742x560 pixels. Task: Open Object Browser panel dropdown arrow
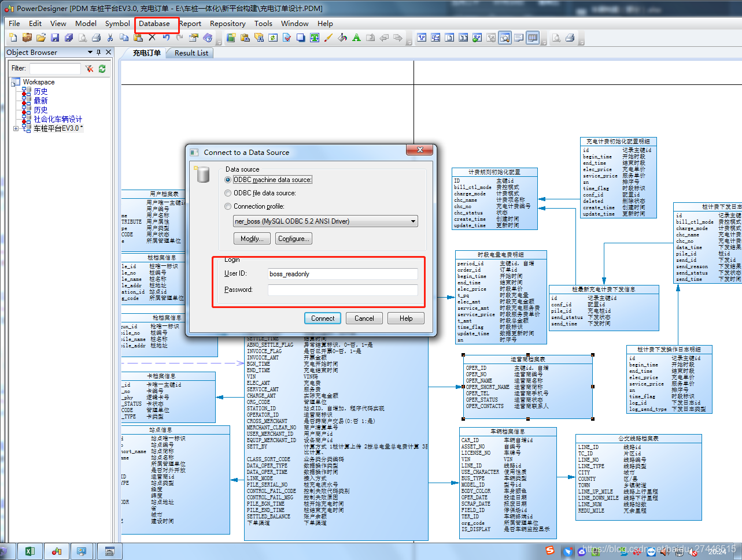pos(90,52)
